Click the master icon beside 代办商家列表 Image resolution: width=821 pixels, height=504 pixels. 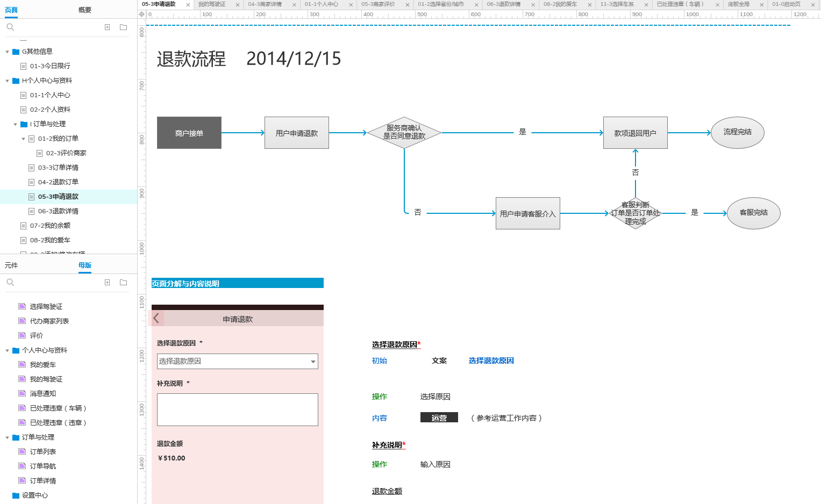22,321
